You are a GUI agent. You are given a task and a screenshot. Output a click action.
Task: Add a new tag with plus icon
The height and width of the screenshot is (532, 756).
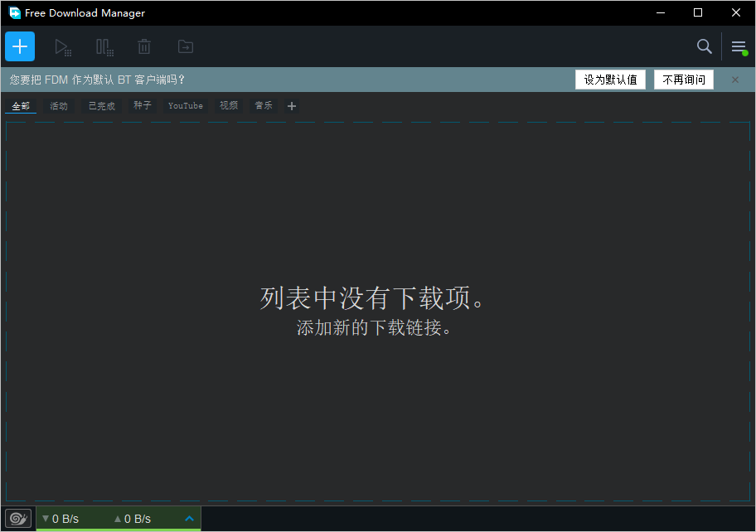[291, 106]
